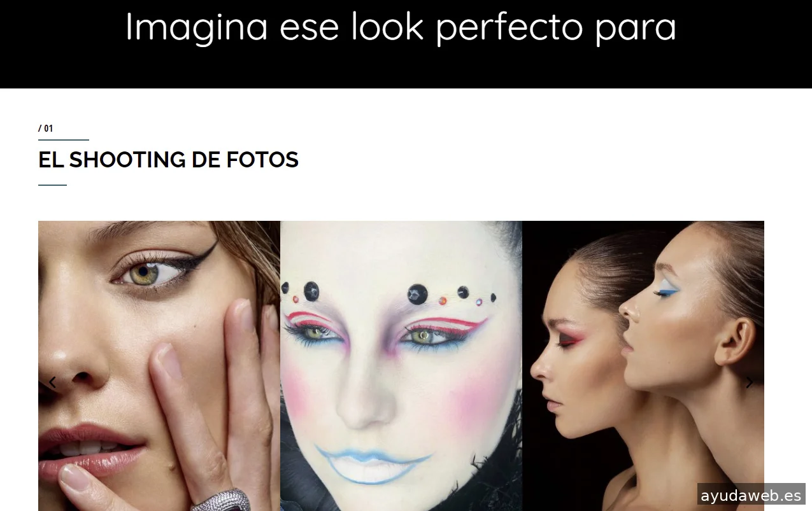This screenshot has width=812, height=511.
Task: Advance carousel with the next arrow
Action: click(750, 382)
